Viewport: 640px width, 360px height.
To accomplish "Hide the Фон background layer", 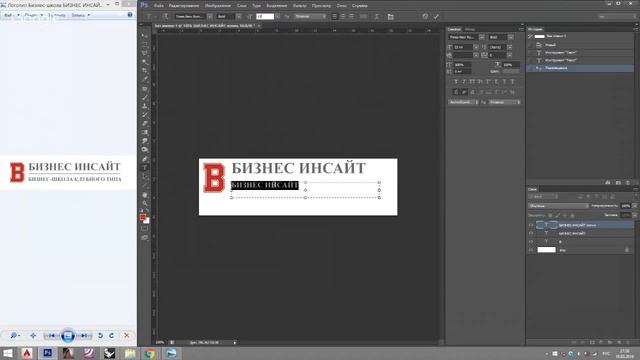I will coord(531,250).
